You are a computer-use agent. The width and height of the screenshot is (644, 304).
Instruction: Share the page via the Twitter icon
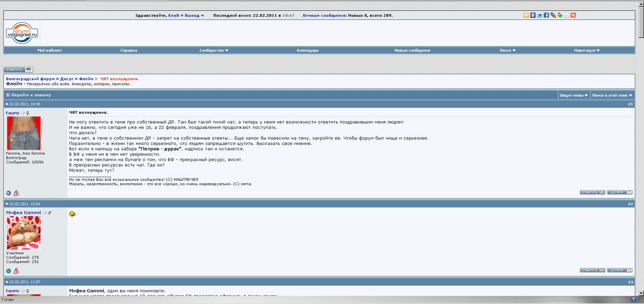coord(540,15)
